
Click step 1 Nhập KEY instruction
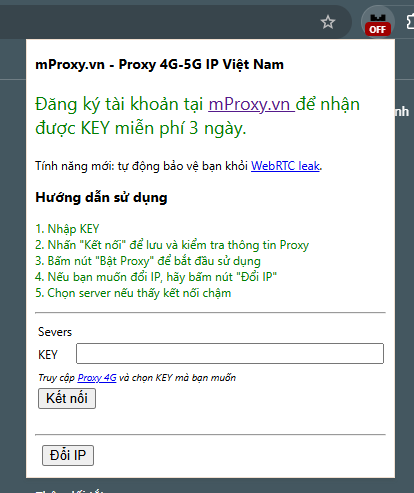[67, 229]
